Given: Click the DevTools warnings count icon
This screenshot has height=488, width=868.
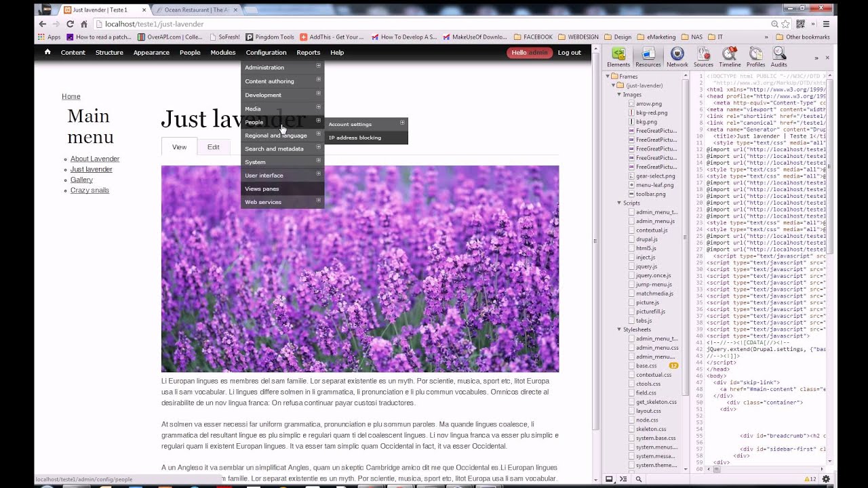Looking at the screenshot, I should 810,479.
